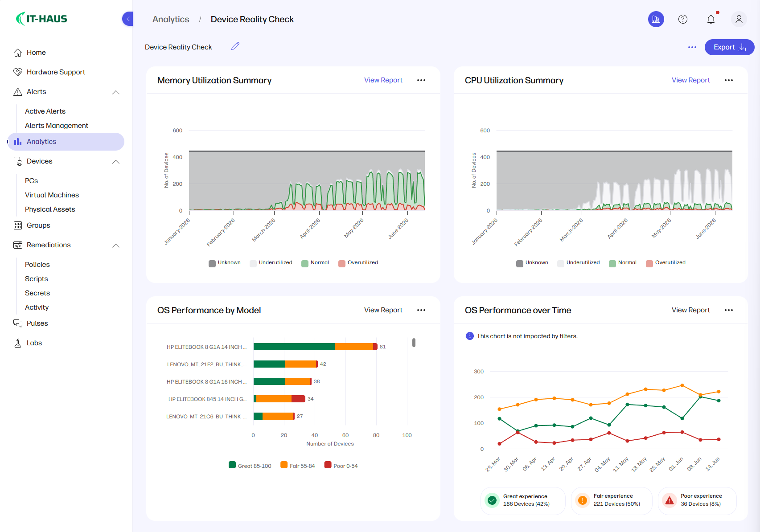Click the Alerts warning triangle icon
The width and height of the screenshot is (760, 532).
click(18, 92)
